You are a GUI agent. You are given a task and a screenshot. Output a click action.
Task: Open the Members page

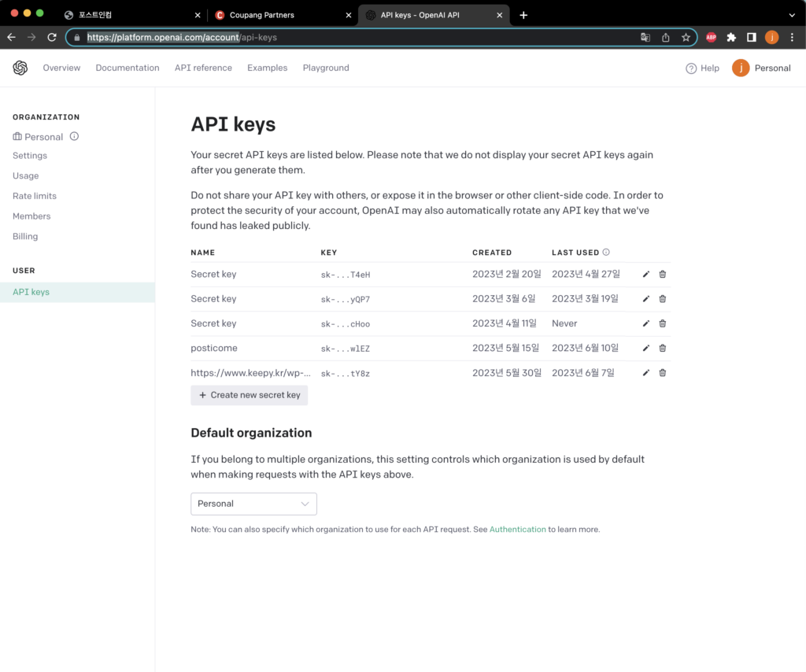(x=31, y=216)
